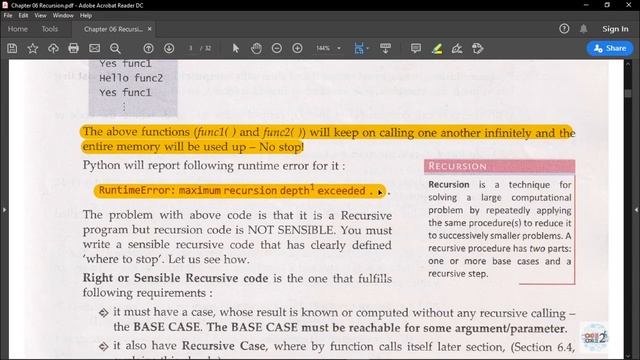Click the blue Share button
Viewport: 640px width, 360px height.
coord(610,48)
